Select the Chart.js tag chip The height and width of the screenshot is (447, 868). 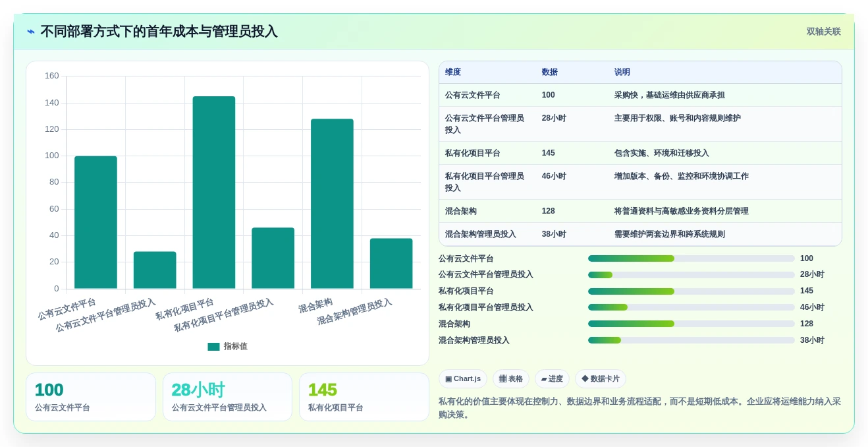[463, 379]
